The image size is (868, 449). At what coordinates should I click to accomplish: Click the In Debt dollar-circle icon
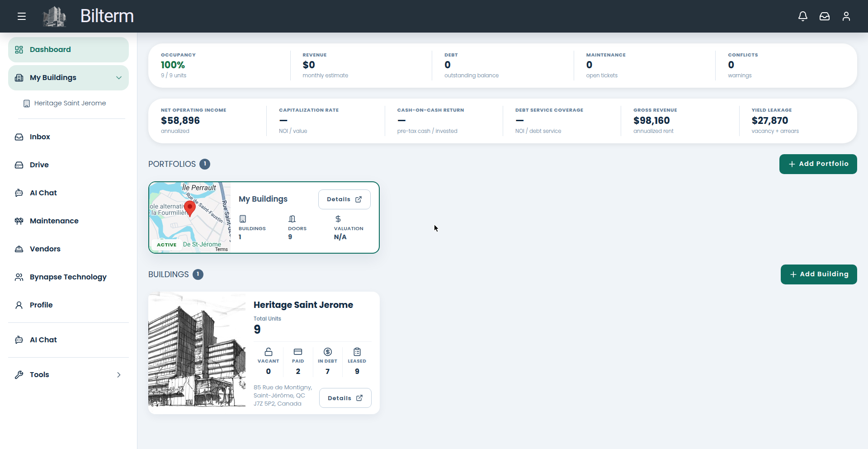coord(328,352)
